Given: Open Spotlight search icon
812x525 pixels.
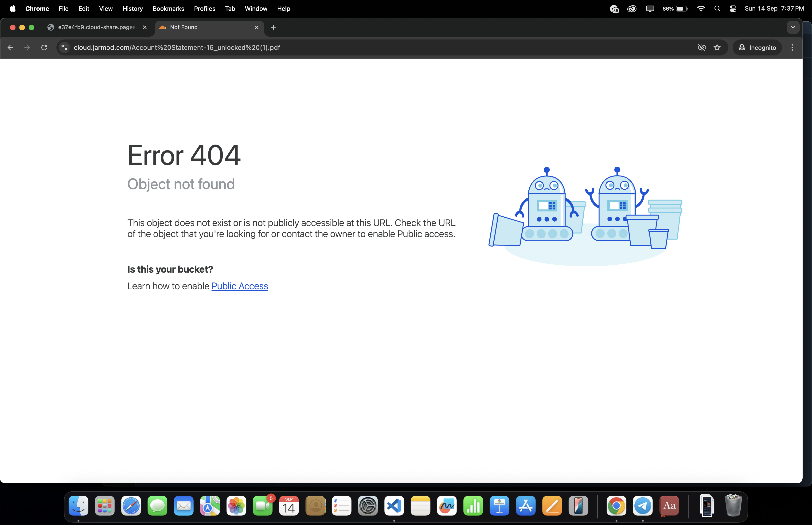Looking at the screenshot, I should 717,8.
